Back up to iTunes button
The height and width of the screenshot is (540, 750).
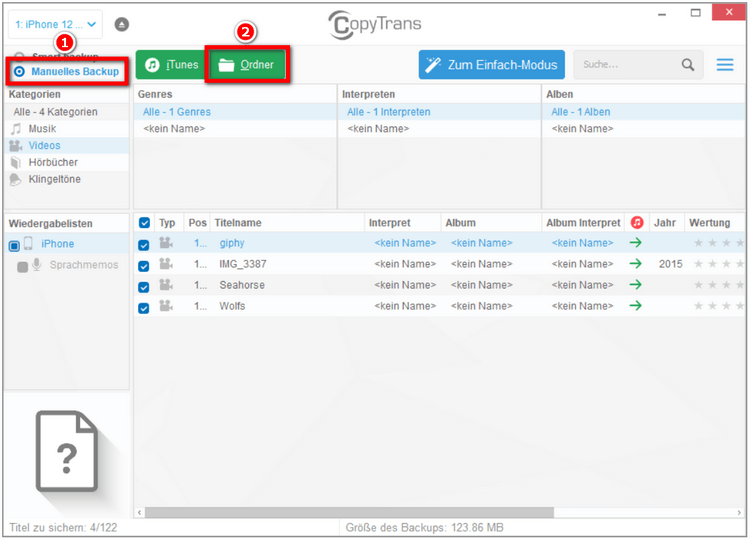coord(172,65)
